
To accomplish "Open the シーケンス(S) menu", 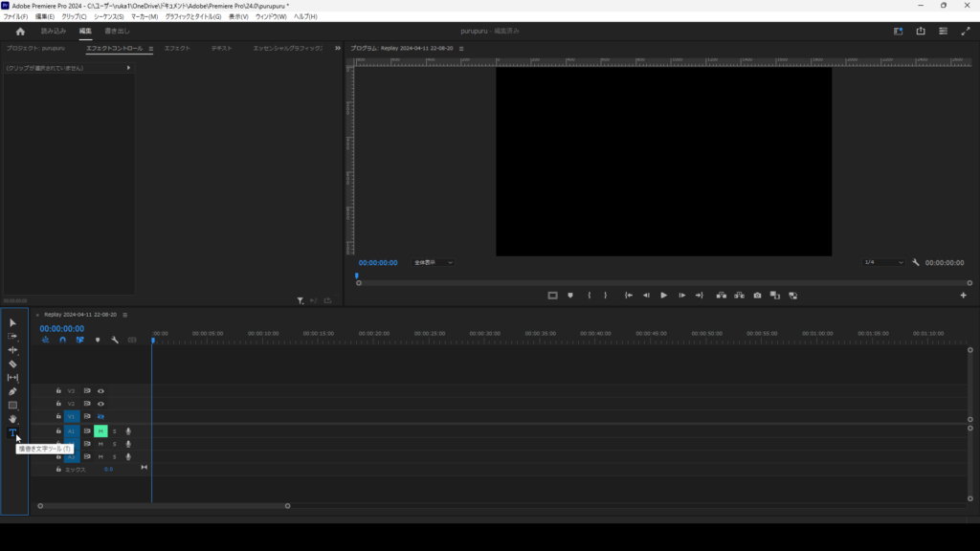I will (x=108, y=16).
